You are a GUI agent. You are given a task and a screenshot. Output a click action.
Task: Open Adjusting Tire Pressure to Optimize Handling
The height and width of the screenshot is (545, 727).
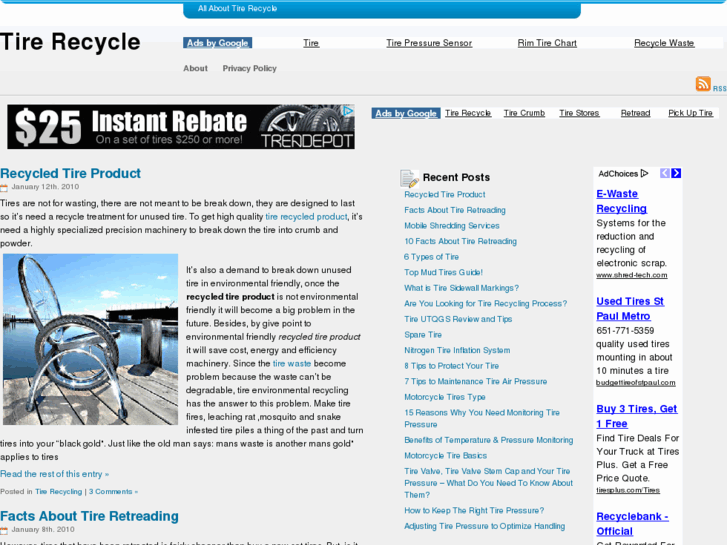tap(485, 526)
